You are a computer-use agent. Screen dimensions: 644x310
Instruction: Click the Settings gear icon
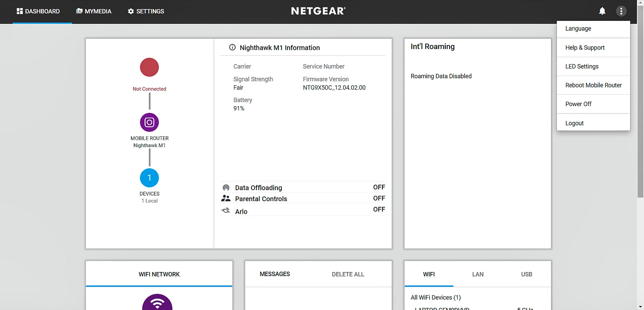point(131,11)
